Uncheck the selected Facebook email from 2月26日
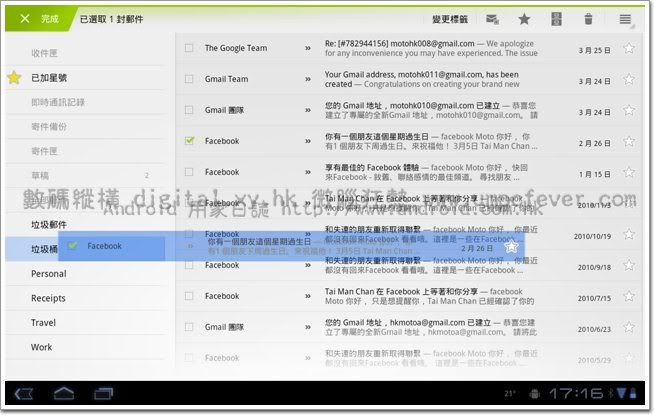 tap(189, 141)
